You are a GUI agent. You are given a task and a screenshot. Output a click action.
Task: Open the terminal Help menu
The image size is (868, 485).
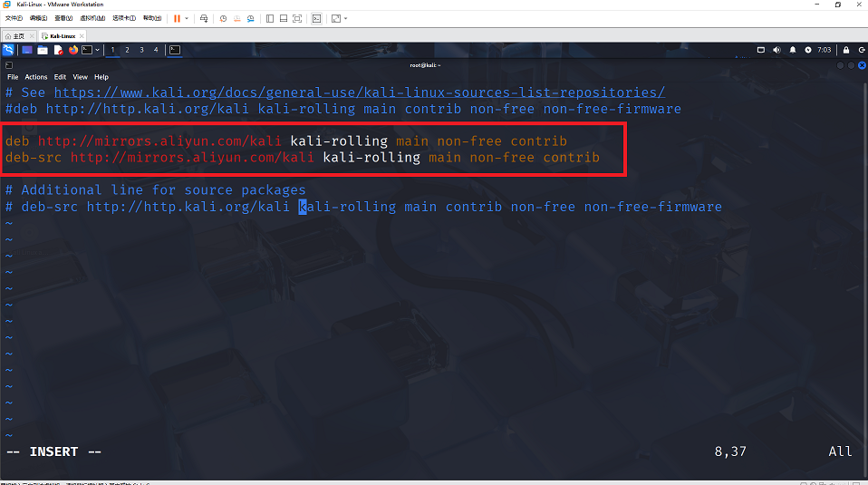coord(101,77)
